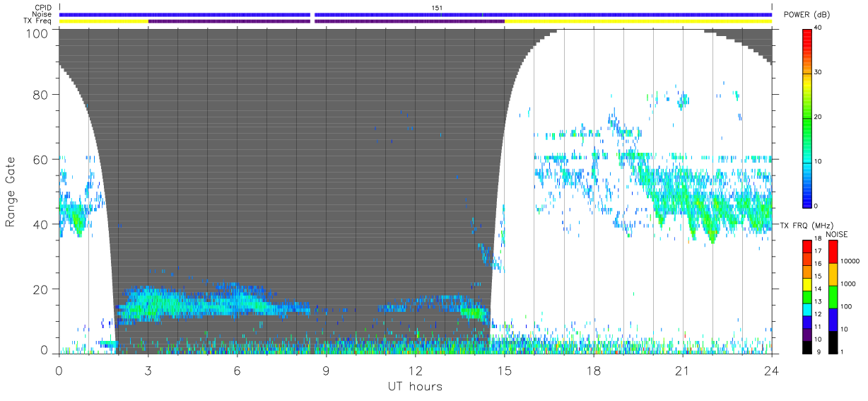Click the CPID value "151"
This screenshot has height=401, width=868.
click(x=437, y=8)
